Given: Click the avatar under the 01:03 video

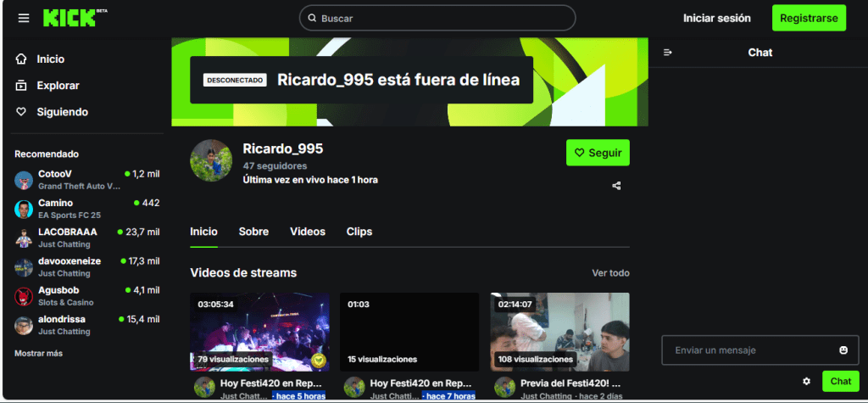Looking at the screenshot, I should click(354, 387).
